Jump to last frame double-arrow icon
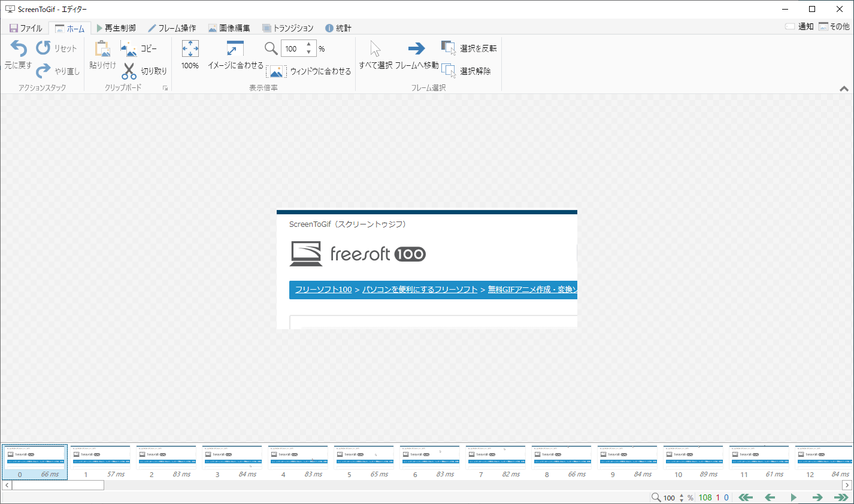The height and width of the screenshot is (504, 854). 841,497
